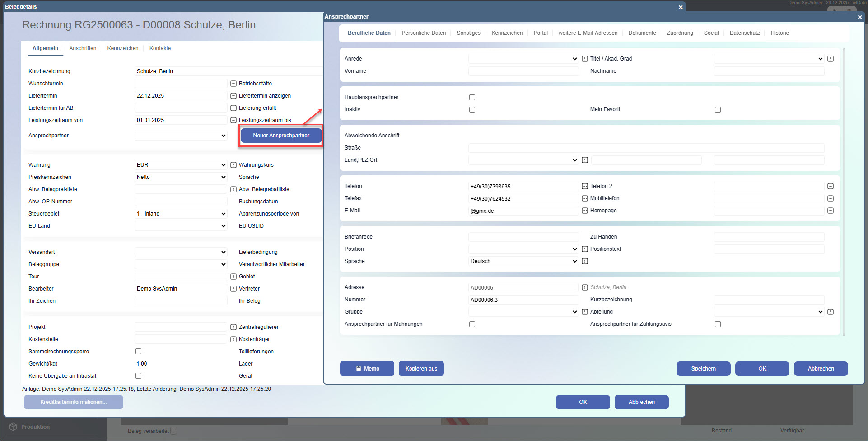
Task: Enable Ansprechpartner für Mahnungen
Action: (x=472, y=324)
